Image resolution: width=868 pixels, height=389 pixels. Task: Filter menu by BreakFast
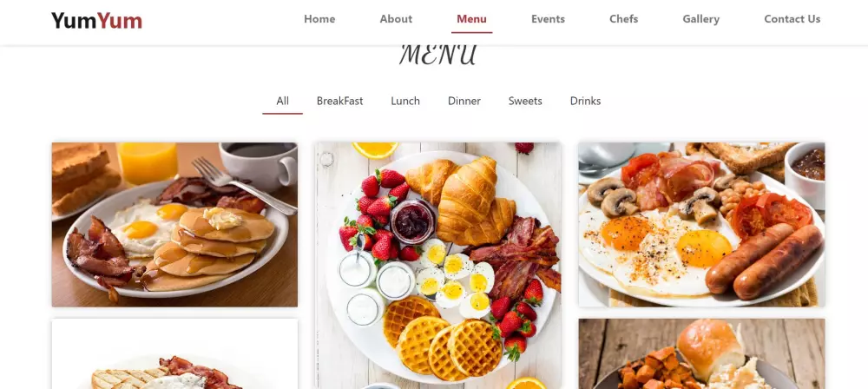coord(340,101)
